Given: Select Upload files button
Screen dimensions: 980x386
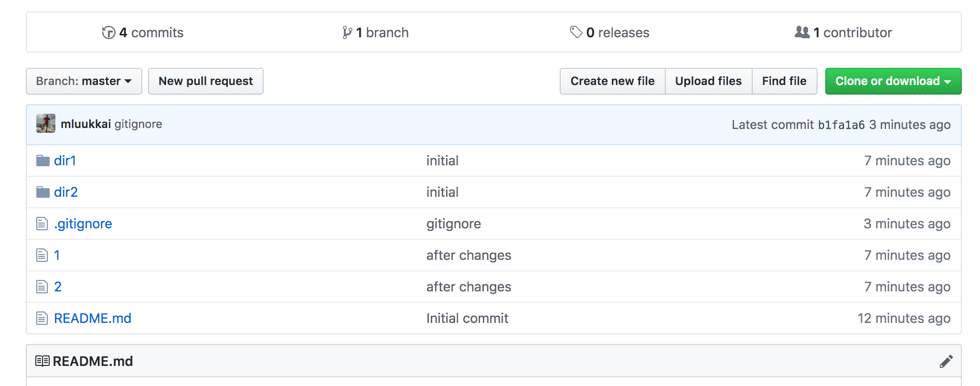Looking at the screenshot, I should pos(708,81).
